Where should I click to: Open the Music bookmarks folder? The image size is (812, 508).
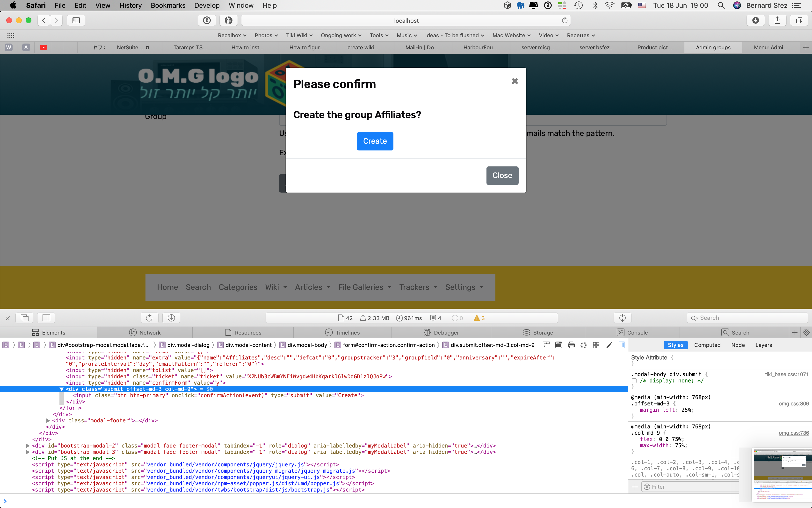pos(407,35)
